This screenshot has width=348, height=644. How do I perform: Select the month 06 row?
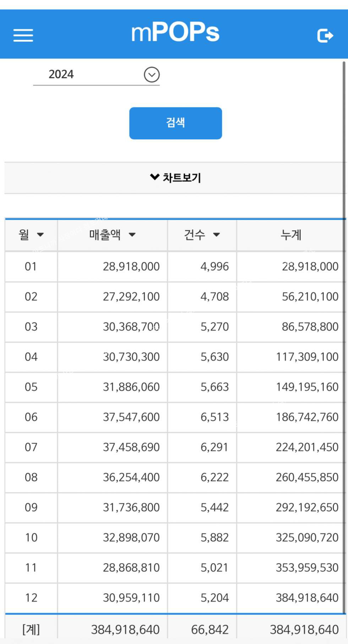coord(31,417)
